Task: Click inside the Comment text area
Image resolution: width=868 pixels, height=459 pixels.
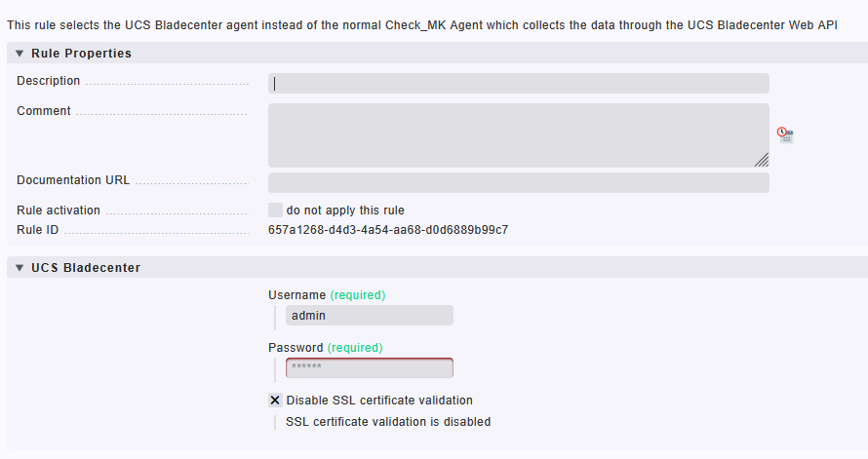Action: pos(519,135)
